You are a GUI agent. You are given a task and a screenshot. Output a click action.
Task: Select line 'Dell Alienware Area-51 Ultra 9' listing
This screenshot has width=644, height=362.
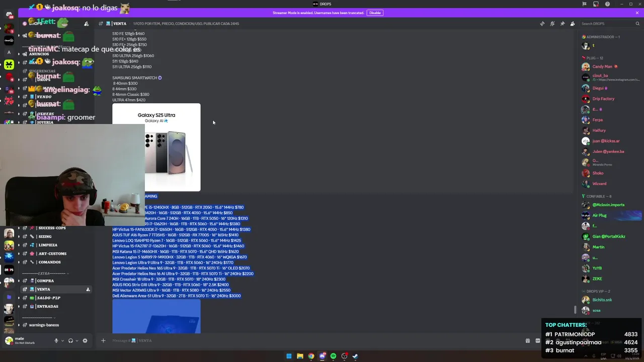pyautogui.click(x=177, y=296)
